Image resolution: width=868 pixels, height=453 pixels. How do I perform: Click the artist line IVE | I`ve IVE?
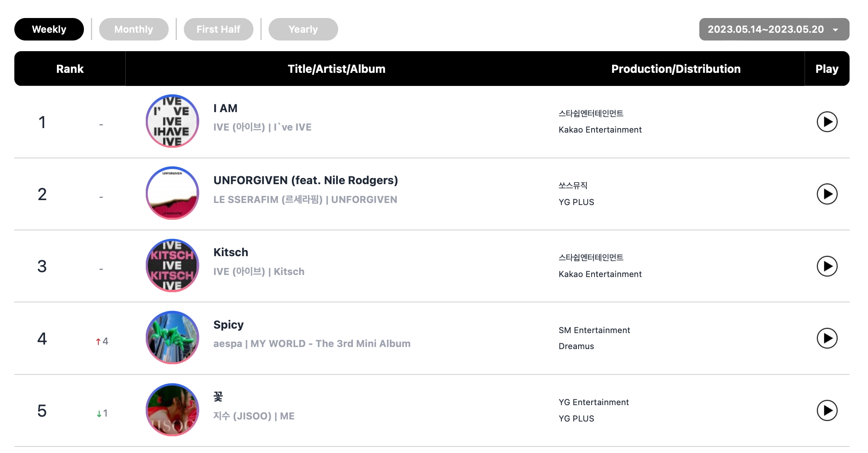(262, 127)
